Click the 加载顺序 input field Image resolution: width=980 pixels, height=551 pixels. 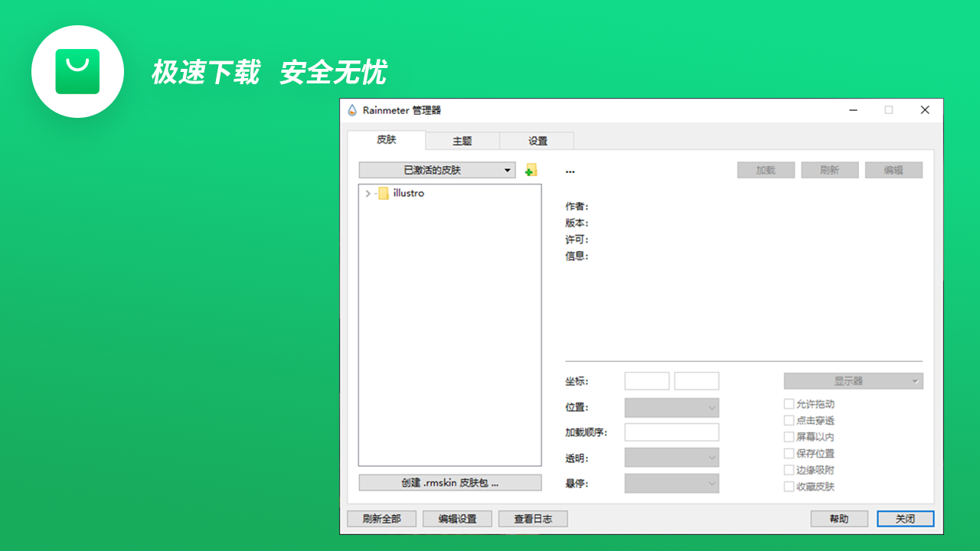(672, 432)
